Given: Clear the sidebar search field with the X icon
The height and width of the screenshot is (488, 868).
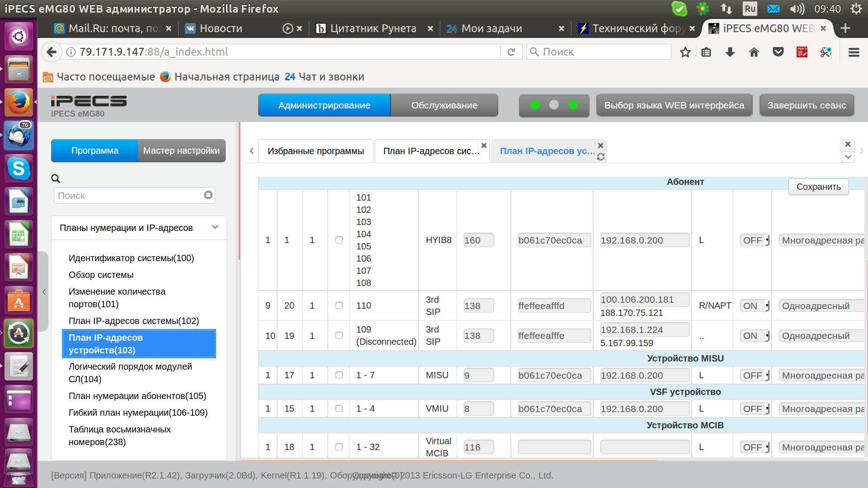Looking at the screenshot, I should (208, 195).
